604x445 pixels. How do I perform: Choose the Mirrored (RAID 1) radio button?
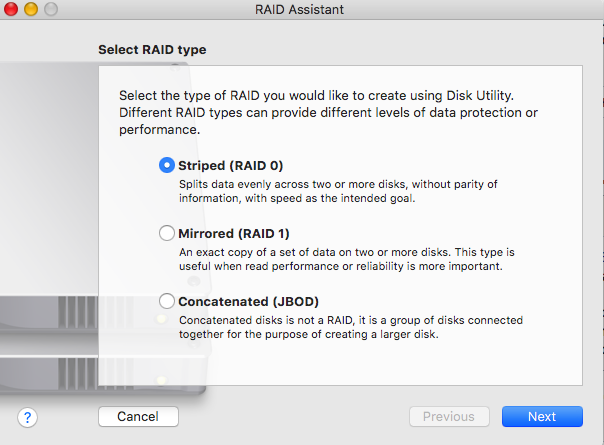[x=167, y=233]
